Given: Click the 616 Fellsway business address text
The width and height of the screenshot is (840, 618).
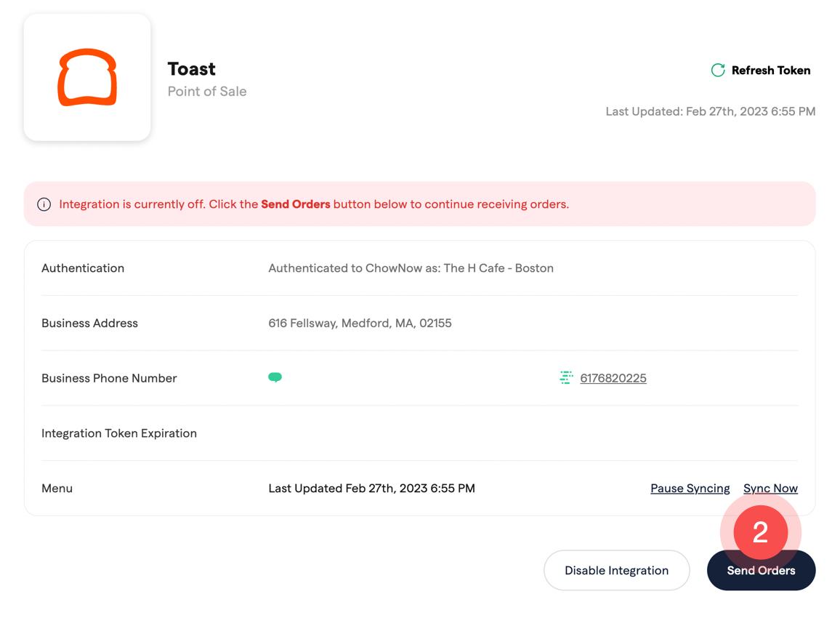Looking at the screenshot, I should (x=360, y=324).
